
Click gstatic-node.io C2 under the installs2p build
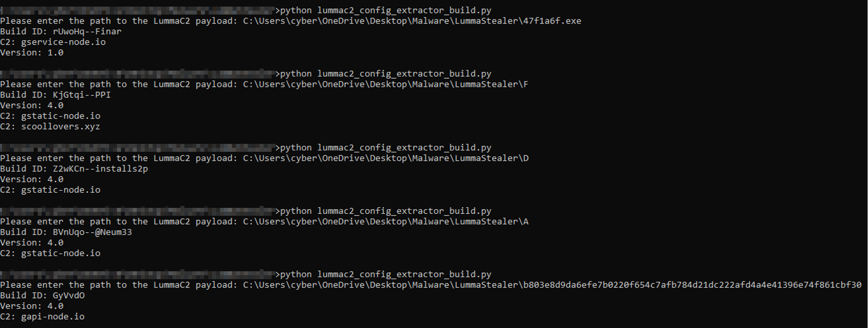pos(61,190)
